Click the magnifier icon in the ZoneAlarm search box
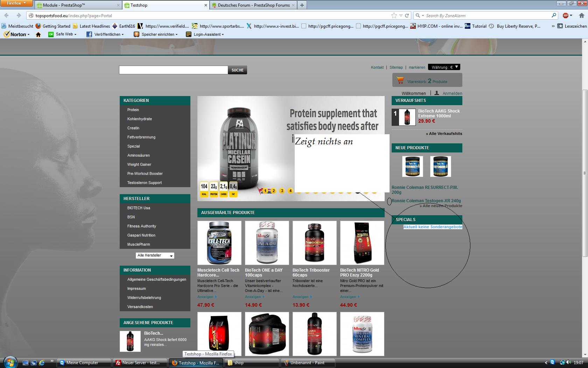Image resolution: width=588 pixels, height=368 pixels. coord(554,15)
